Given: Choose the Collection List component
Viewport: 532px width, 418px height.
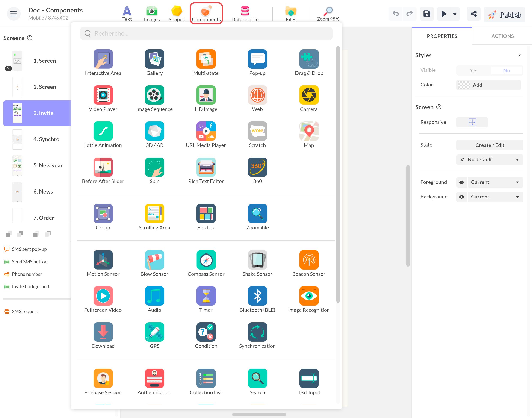Looking at the screenshot, I should (x=206, y=382).
